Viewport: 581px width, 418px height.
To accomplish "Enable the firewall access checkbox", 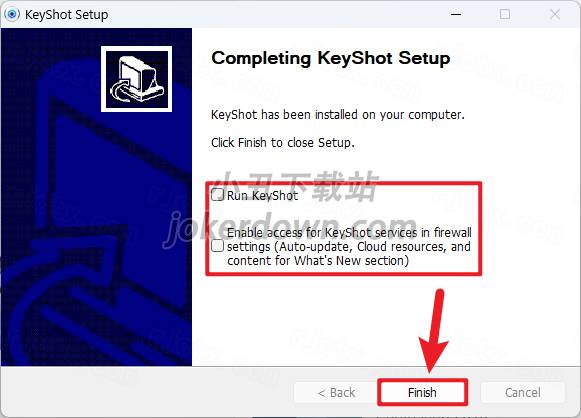I will [x=218, y=246].
